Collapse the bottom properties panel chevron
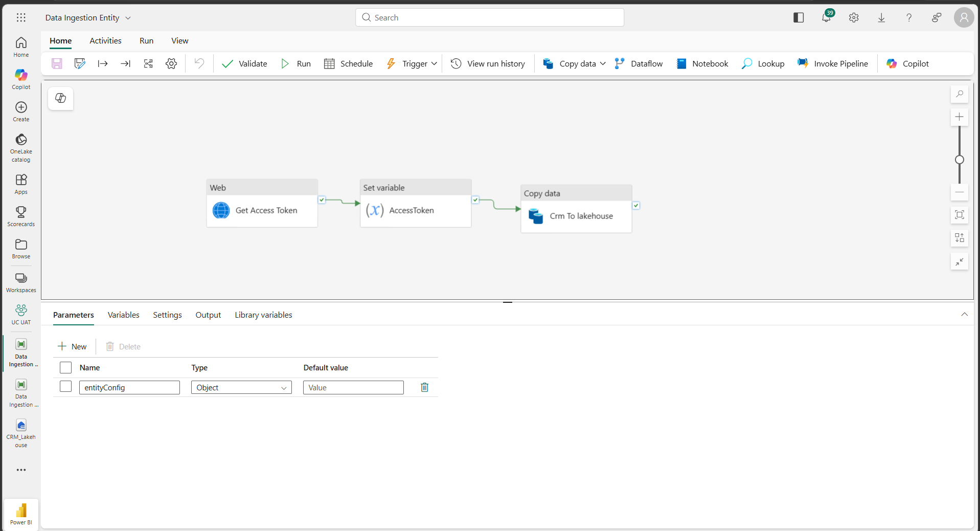 (964, 314)
